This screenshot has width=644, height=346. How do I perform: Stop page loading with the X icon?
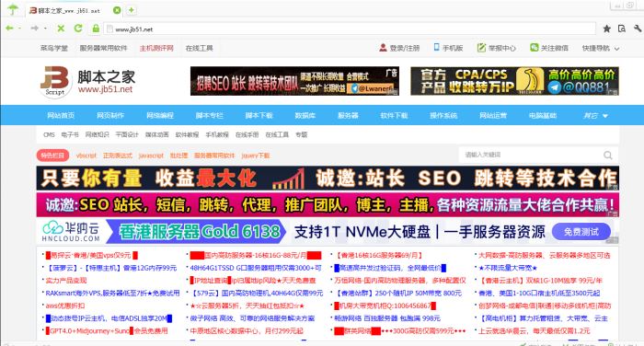[x=61, y=29]
